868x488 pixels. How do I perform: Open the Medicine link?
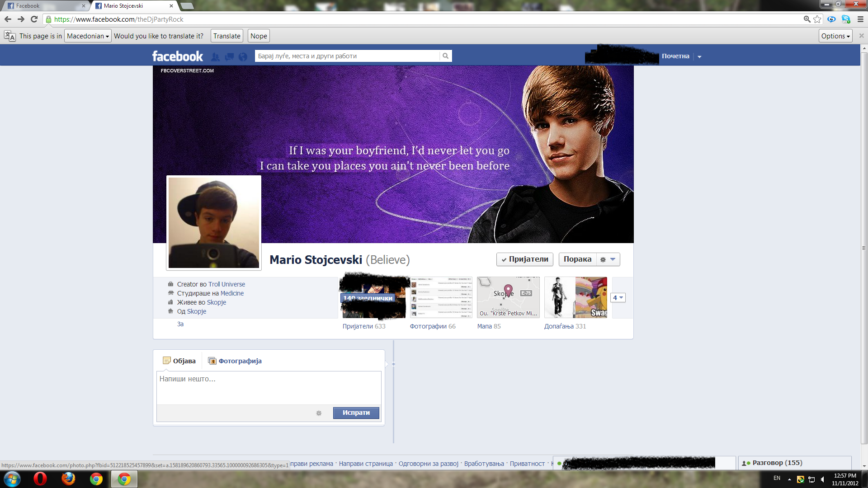232,293
